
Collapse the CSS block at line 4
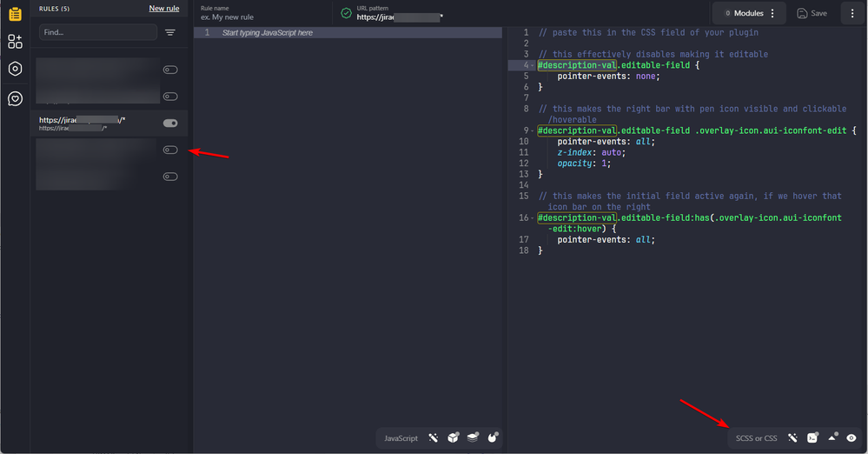pos(533,65)
